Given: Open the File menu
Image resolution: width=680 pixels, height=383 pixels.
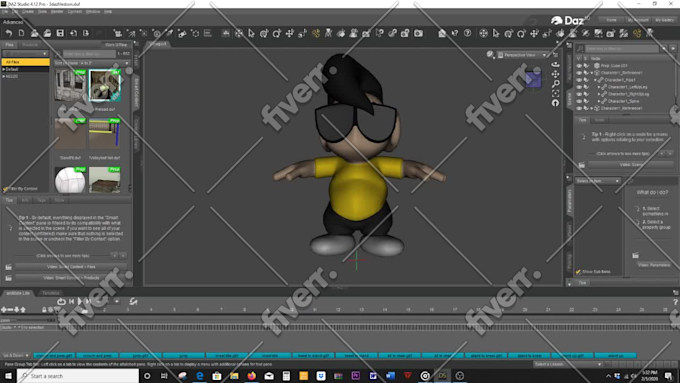Looking at the screenshot, I should pos(5,12).
